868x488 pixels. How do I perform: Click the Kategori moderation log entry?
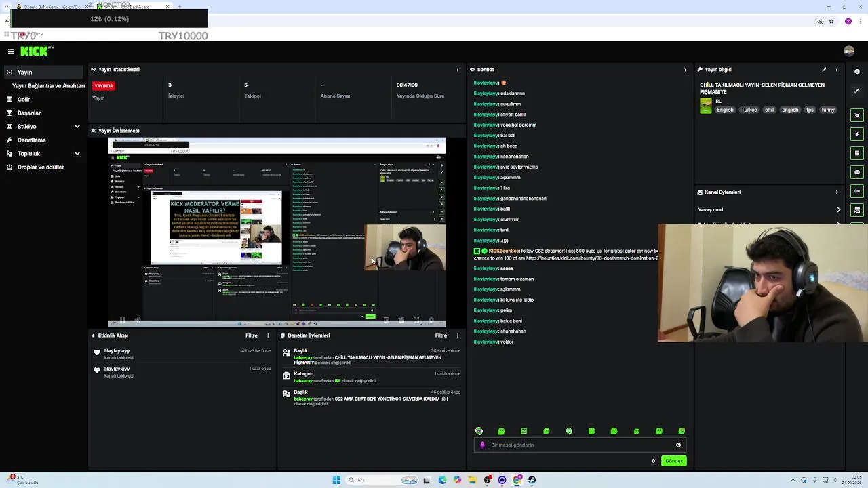[372, 377]
